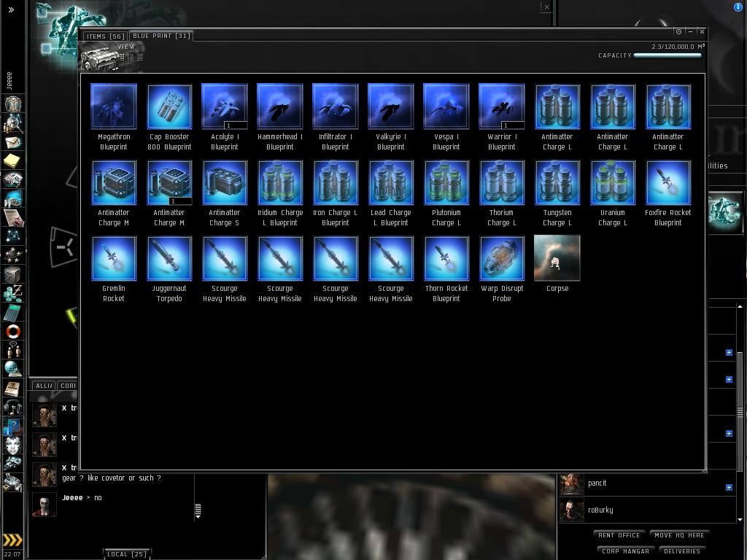
Task: Open the five-stars corporation icon
Action: [13, 256]
